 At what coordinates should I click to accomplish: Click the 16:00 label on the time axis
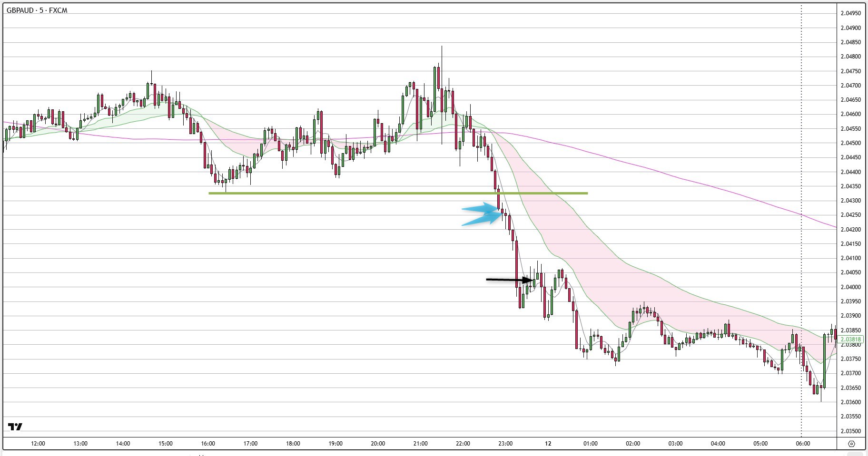208,444
